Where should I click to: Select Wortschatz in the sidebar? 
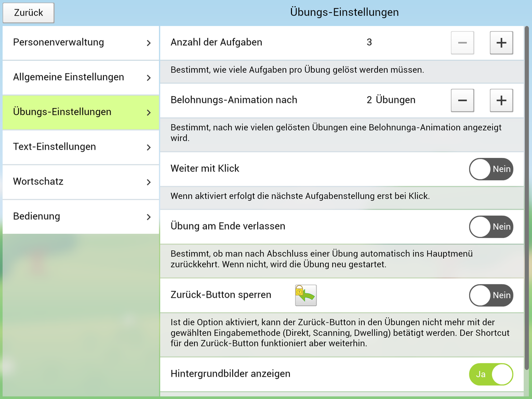38,182
